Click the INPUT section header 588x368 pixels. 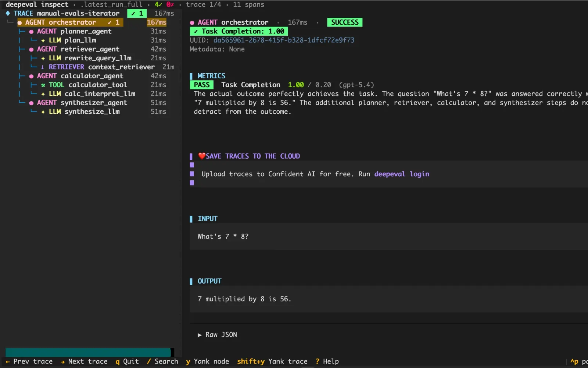pos(208,219)
